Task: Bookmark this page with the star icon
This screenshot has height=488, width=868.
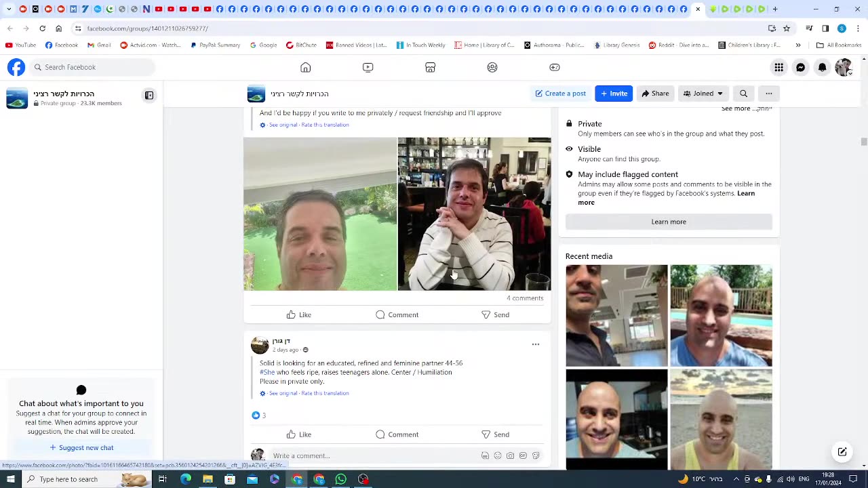Action: [787, 28]
